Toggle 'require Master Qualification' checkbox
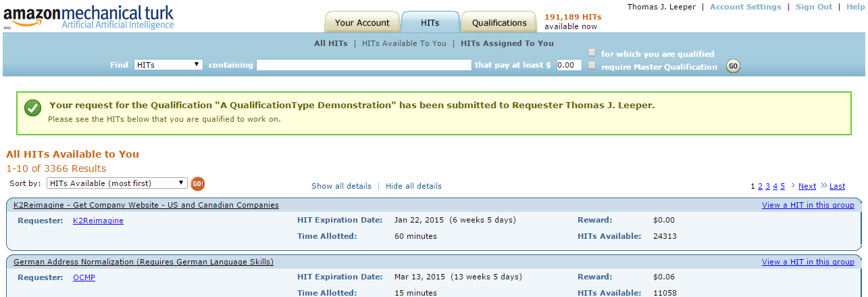 coord(592,66)
